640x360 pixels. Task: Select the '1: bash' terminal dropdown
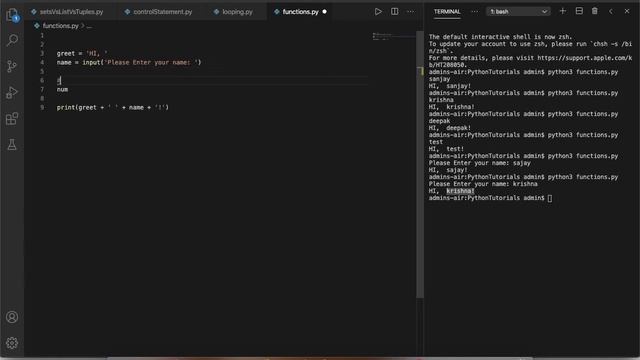(518, 11)
